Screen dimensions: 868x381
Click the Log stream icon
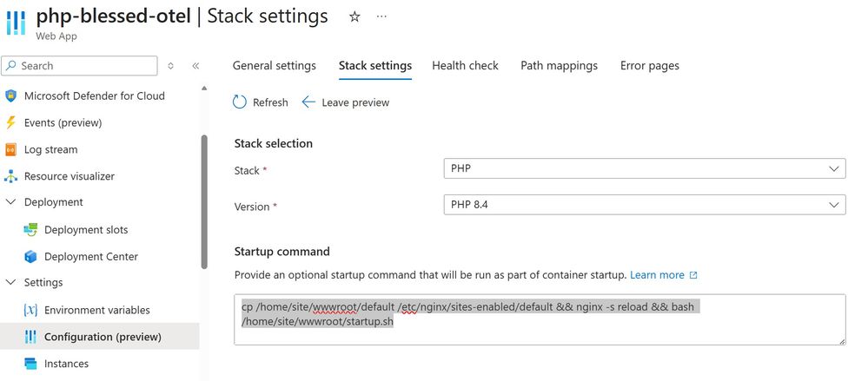coord(11,149)
